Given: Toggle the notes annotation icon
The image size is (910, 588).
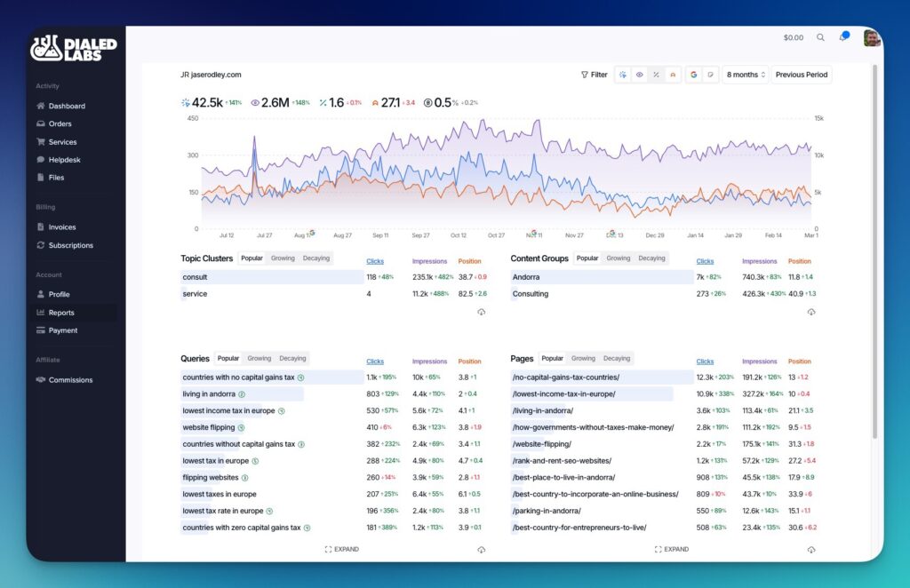Looking at the screenshot, I should (710, 75).
